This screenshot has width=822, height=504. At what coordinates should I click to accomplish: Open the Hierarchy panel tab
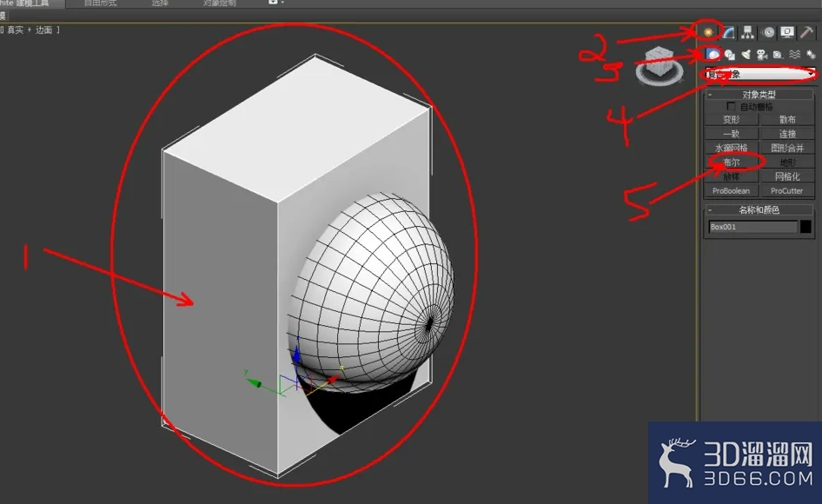(748, 32)
